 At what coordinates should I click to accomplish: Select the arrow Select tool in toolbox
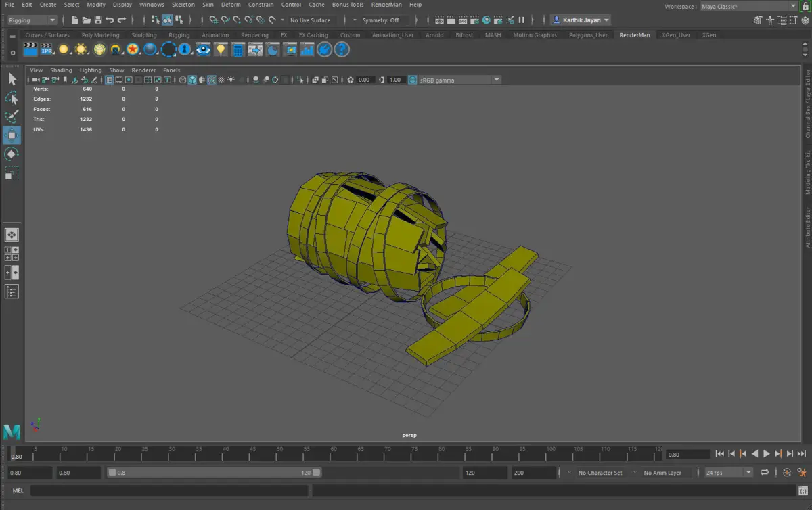[x=12, y=79]
